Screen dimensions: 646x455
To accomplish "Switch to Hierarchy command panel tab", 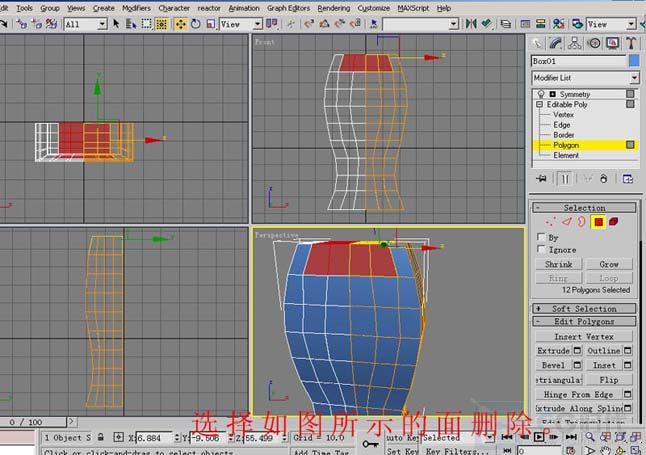I will click(x=574, y=43).
